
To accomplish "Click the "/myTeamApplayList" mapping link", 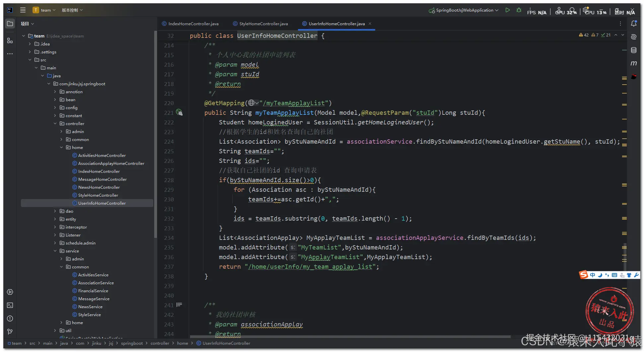I will [x=294, y=103].
